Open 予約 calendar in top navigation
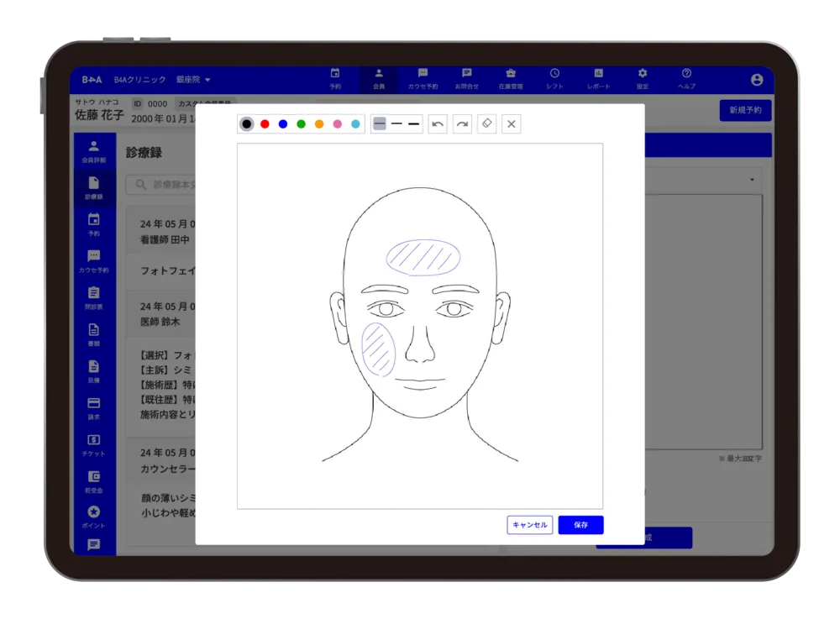 335,79
